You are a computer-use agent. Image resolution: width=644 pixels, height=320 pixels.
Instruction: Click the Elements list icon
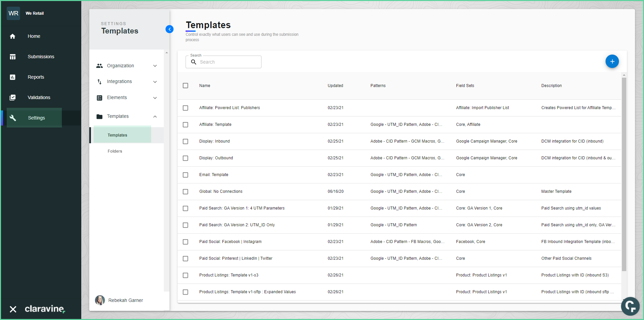(99, 98)
